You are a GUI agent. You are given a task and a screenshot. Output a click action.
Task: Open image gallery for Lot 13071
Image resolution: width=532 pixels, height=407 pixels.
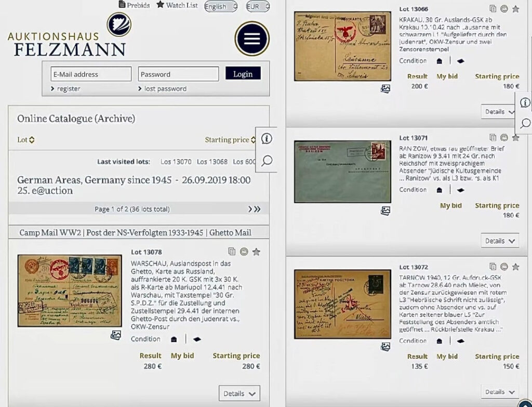point(385,211)
